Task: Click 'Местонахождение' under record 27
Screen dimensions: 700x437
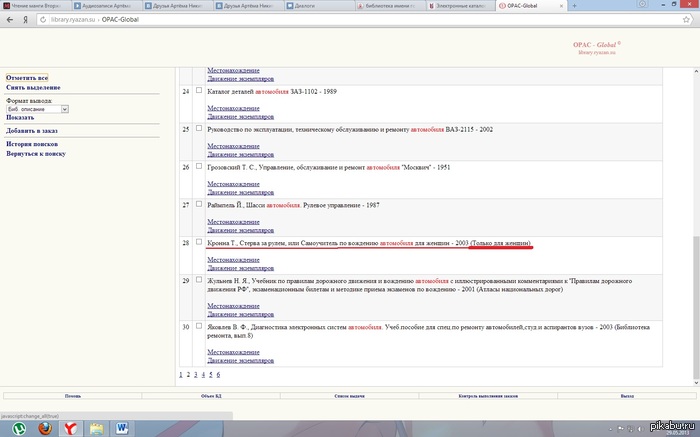Action: click(233, 222)
